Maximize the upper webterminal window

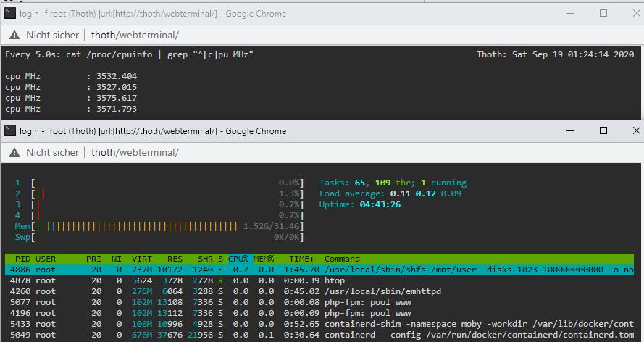coord(603,13)
